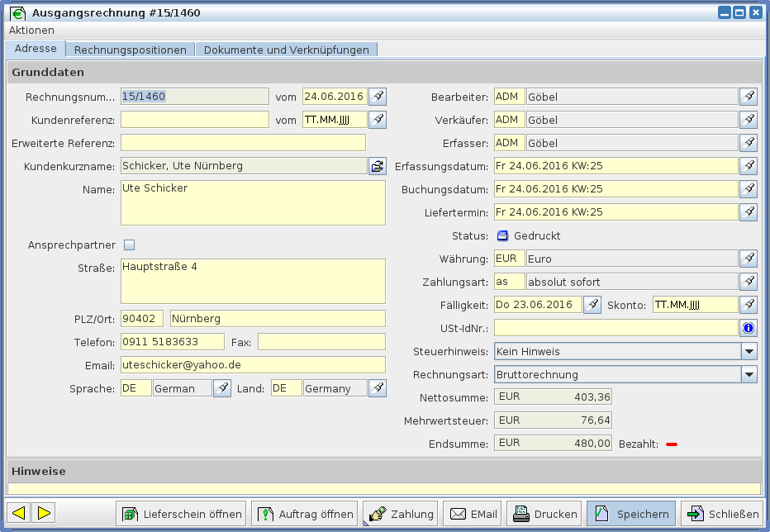Open the picker for Sprache German

coord(222,388)
